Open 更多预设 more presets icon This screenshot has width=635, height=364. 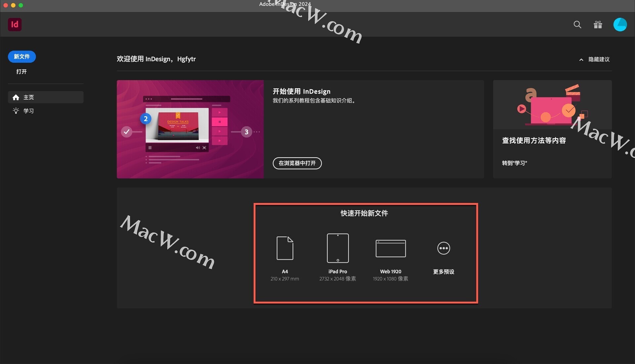[x=444, y=248]
